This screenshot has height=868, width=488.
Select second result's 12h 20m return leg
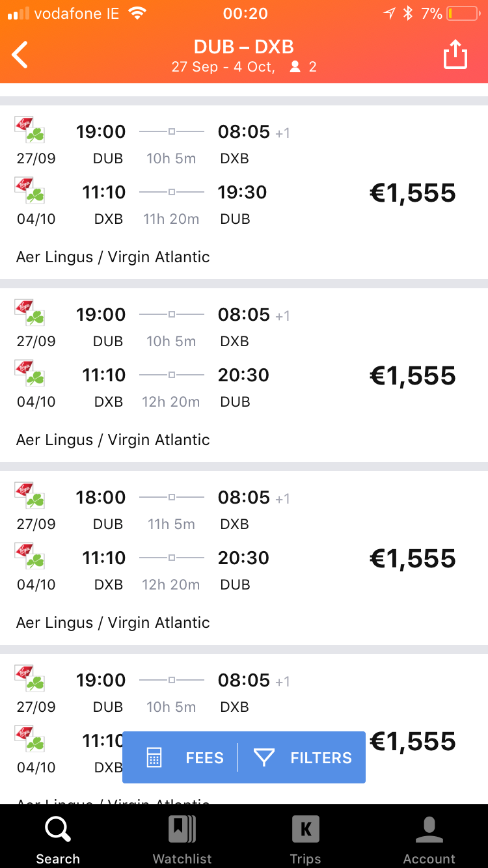171,401
